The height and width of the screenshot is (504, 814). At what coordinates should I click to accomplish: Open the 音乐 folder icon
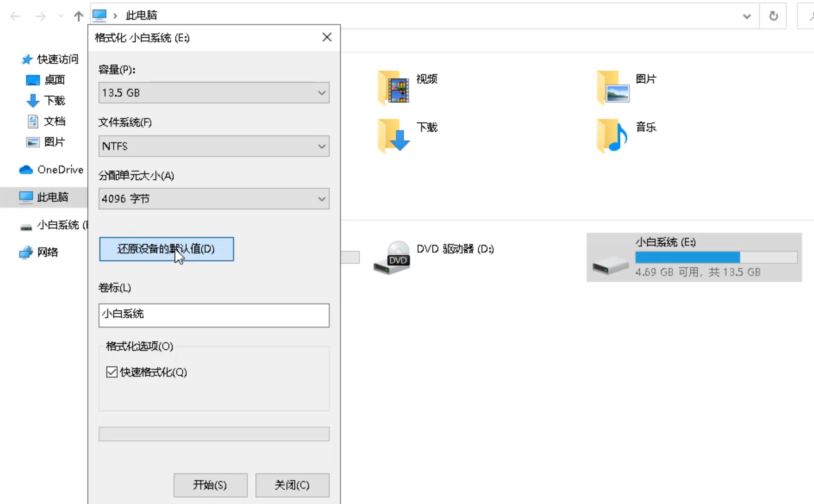(x=613, y=136)
